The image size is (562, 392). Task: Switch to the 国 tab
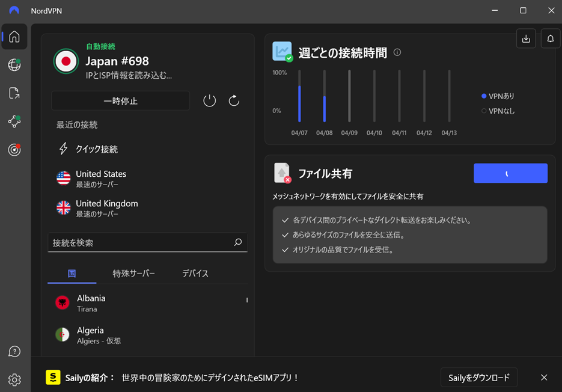point(72,274)
